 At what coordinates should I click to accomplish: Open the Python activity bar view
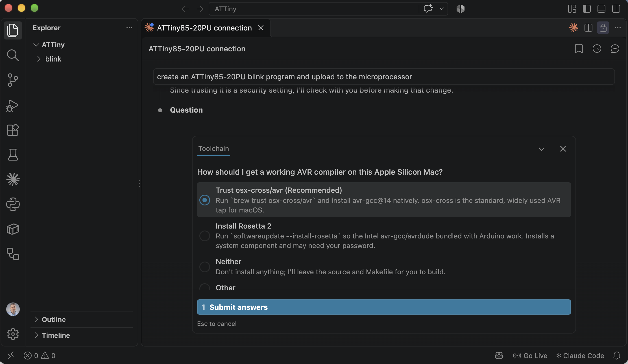13,204
